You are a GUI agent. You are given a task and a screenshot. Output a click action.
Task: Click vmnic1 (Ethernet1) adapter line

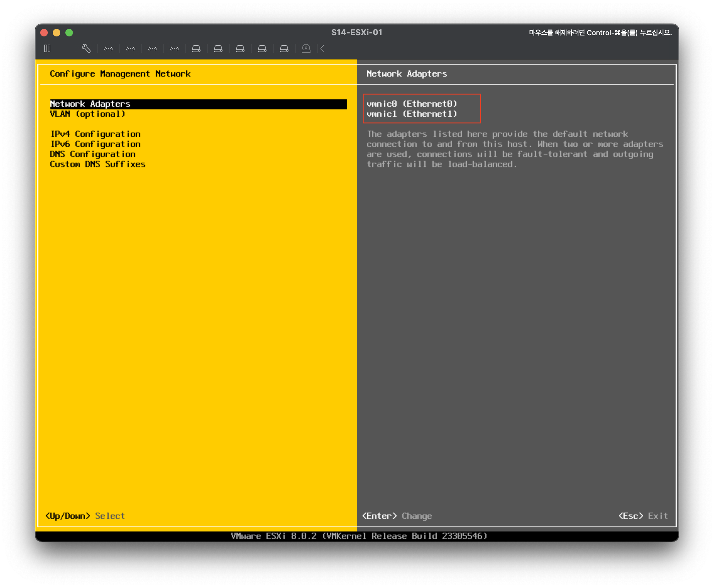[x=412, y=114]
